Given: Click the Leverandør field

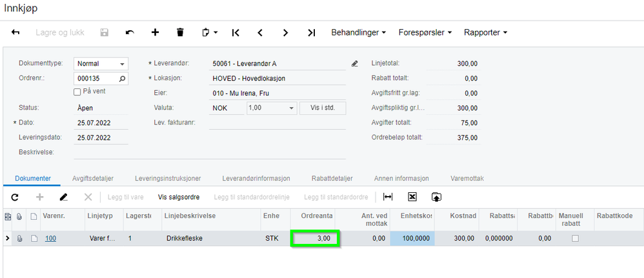Looking at the screenshot, I should [277, 64].
